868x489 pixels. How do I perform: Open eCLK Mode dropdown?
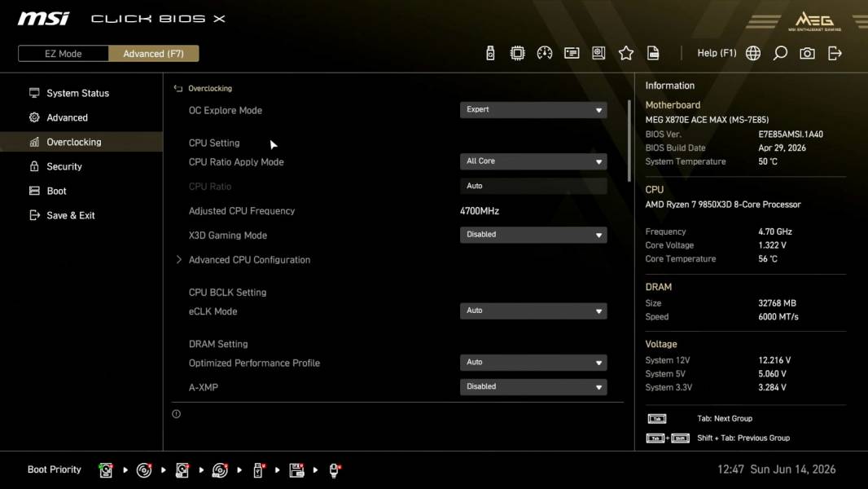[x=533, y=311]
